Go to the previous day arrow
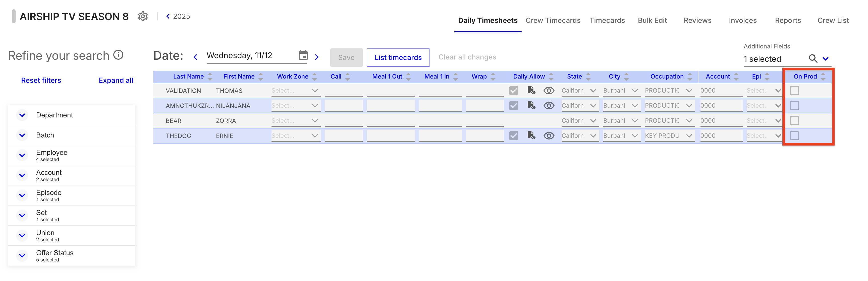 point(195,57)
